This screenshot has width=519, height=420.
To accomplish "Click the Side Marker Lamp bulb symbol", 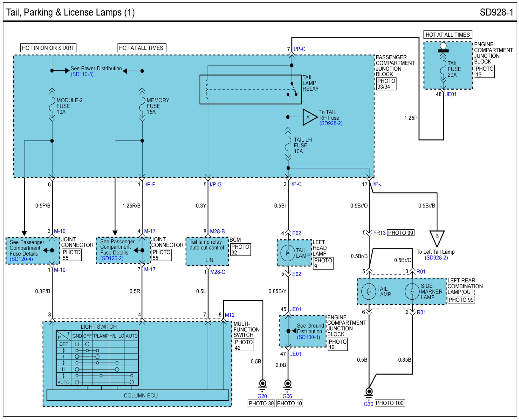I will 412,292.
